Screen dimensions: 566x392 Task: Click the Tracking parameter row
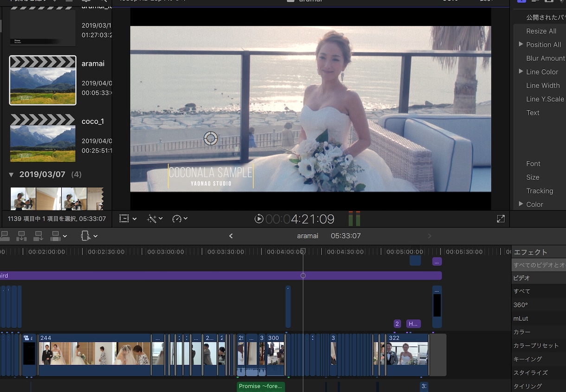540,191
